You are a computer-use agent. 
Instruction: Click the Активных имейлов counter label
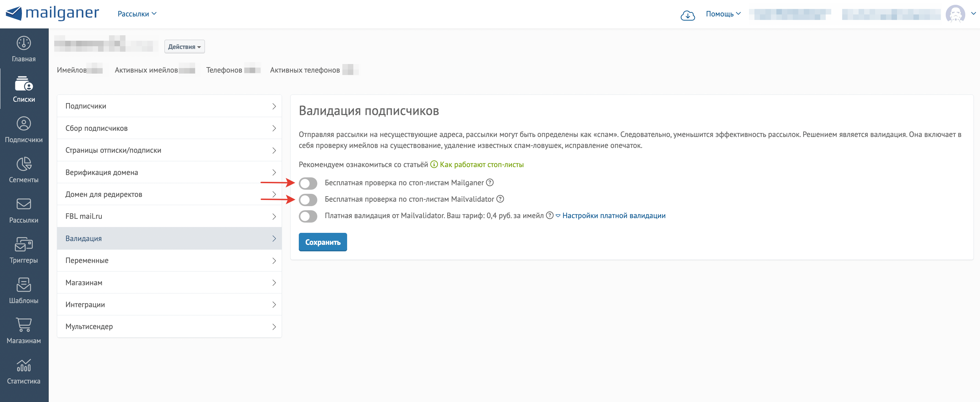[146, 70]
